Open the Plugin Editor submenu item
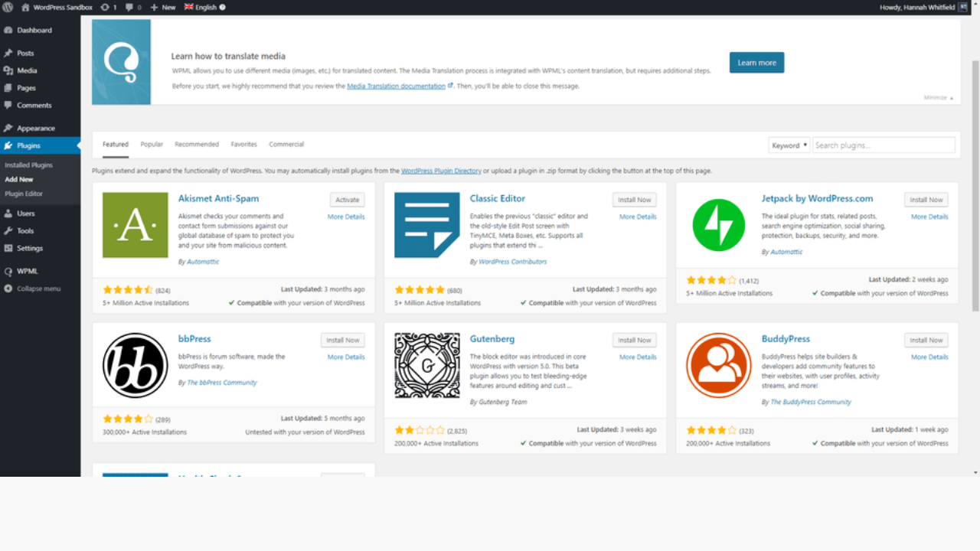The width and height of the screenshot is (980, 551). 24,194
